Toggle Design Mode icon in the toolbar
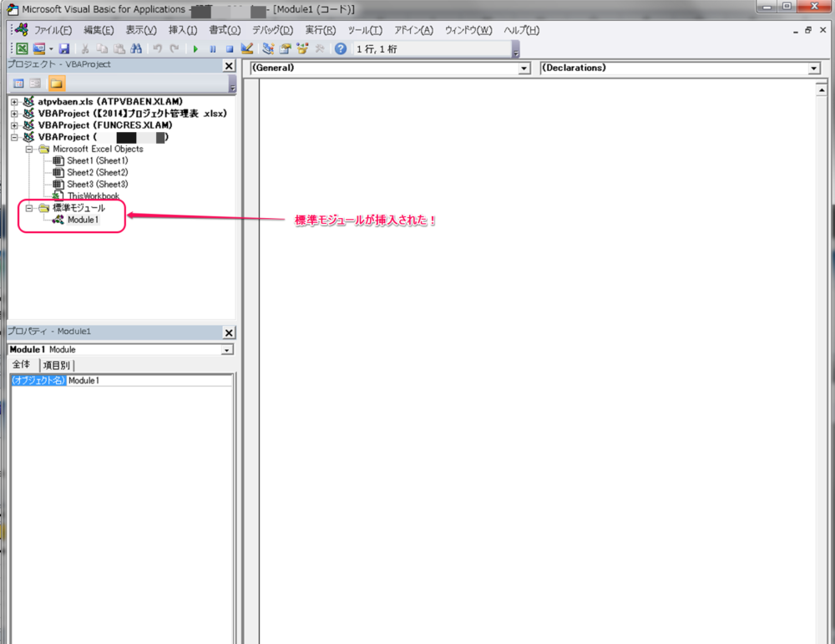 (247, 49)
